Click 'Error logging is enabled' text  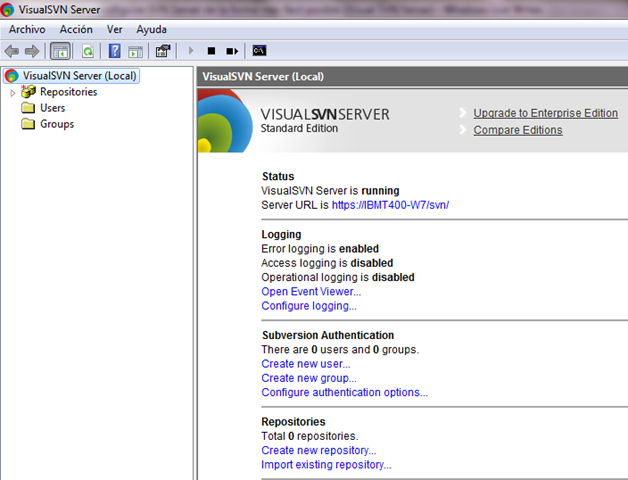(x=320, y=249)
